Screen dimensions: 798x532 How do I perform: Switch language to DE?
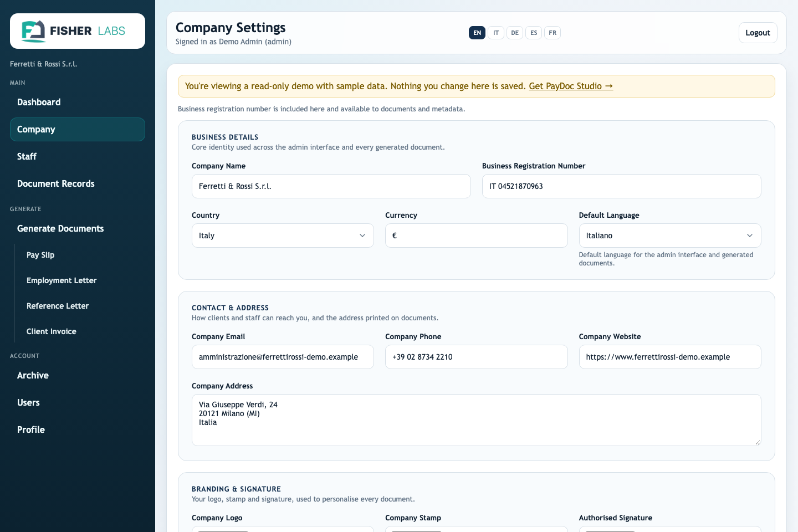click(x=515, y=33)
